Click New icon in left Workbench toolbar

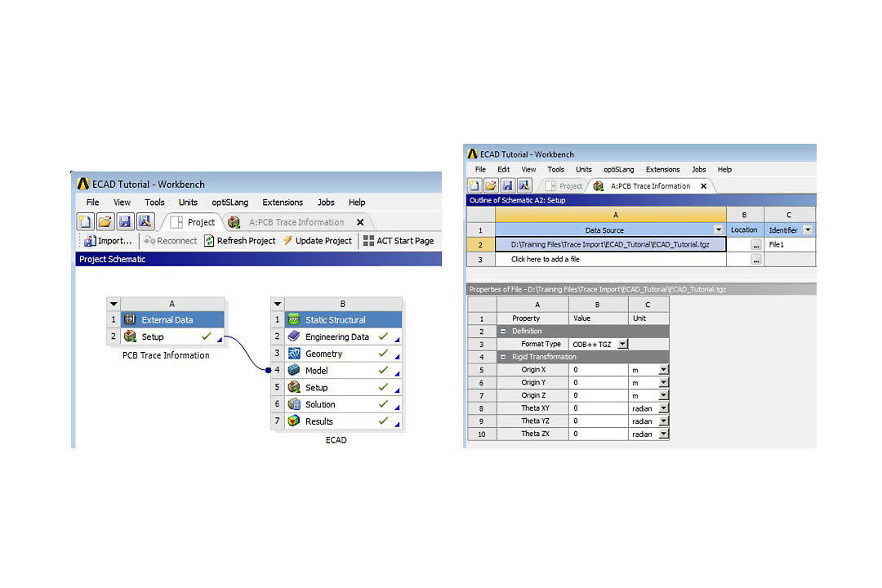coord(85,221)
